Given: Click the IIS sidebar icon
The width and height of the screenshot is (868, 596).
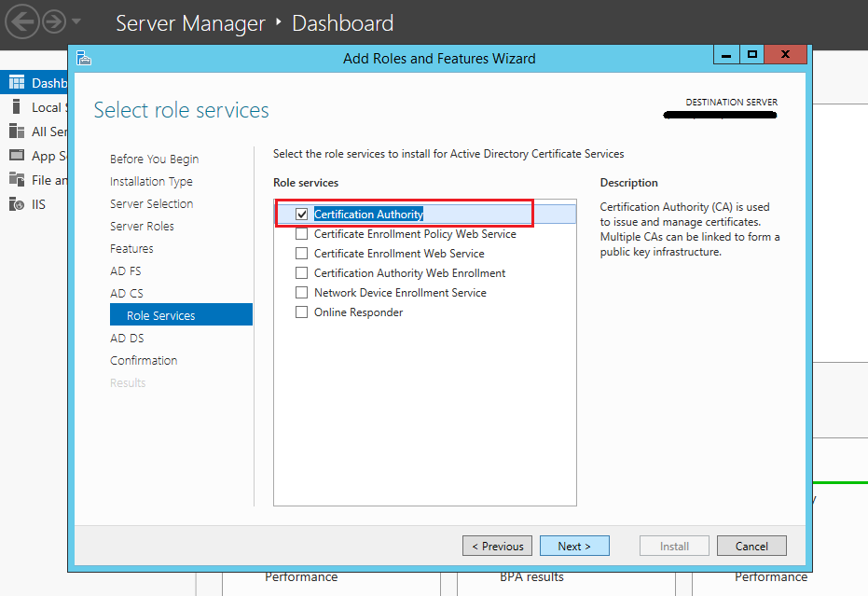Looking at the screenshot, I should coord(17,204).
